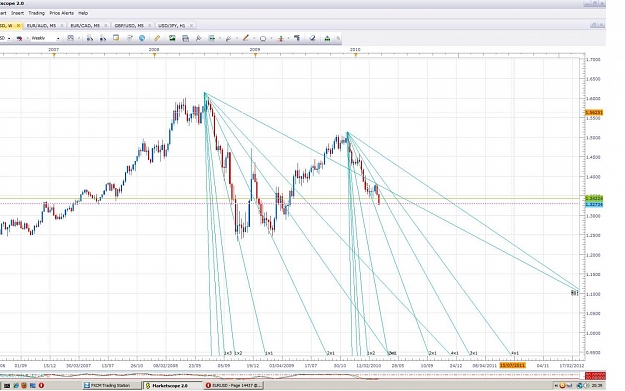Click the 17/02/2012 date on time axis
Viewport: 625px width, 391px height.
pyautogui.click(x=572, y=365)
